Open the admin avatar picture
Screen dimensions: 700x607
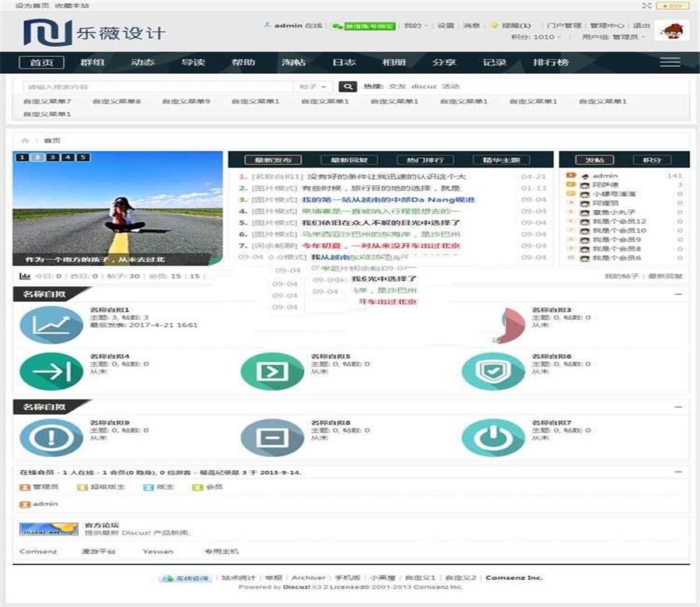click(672, 31)
